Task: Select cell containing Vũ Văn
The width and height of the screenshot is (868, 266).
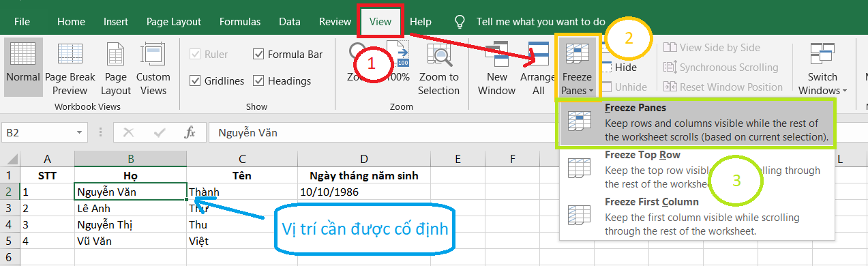Action: click(130, 241)
